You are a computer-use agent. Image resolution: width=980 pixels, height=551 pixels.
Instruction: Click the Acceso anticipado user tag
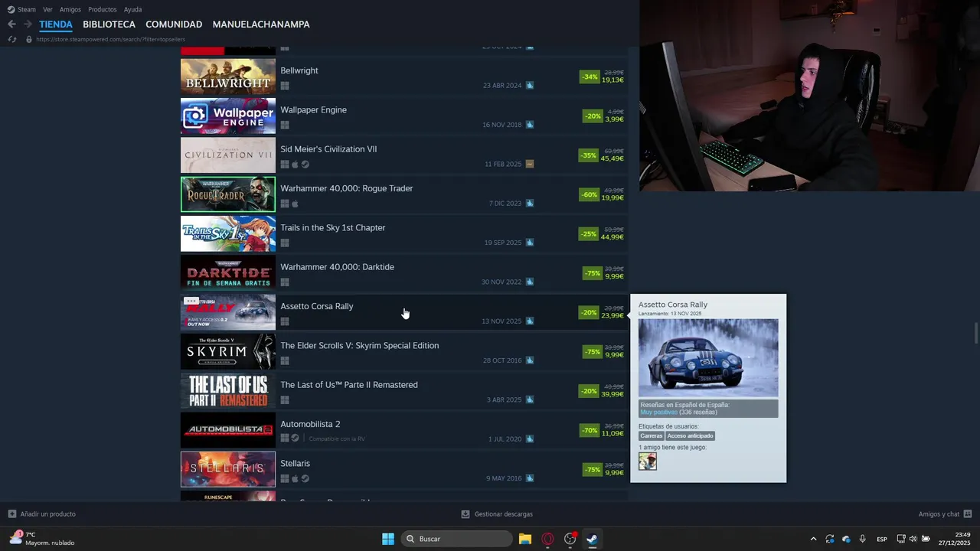point(690,436)
